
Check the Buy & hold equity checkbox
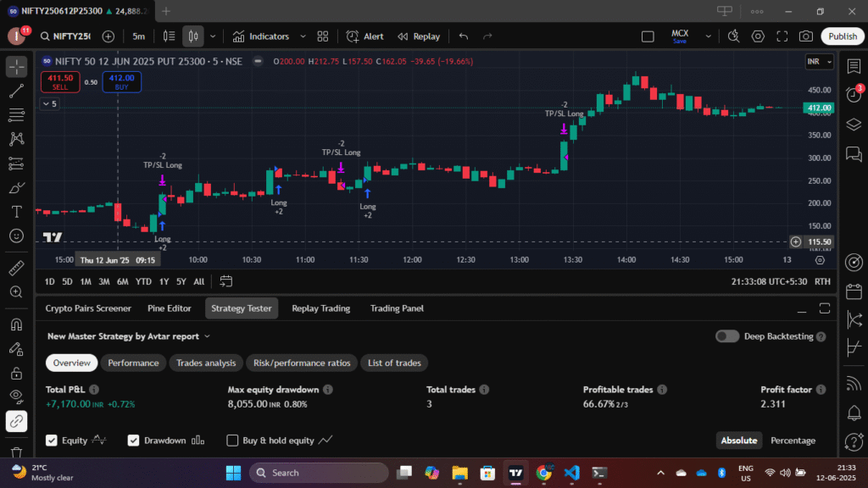(232, 441)
